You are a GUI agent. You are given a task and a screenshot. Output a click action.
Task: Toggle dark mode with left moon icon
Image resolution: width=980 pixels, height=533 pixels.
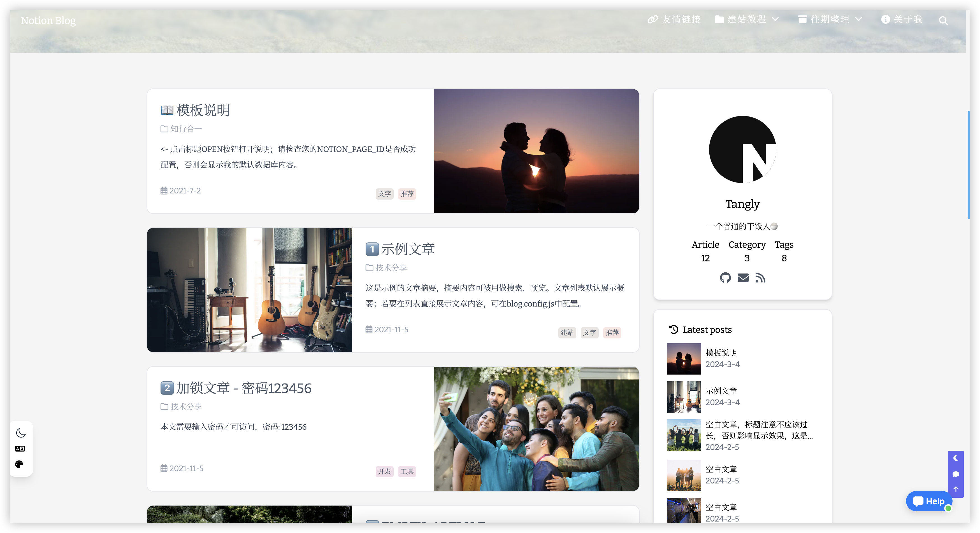pyautogui.click(x=20, y=433)
